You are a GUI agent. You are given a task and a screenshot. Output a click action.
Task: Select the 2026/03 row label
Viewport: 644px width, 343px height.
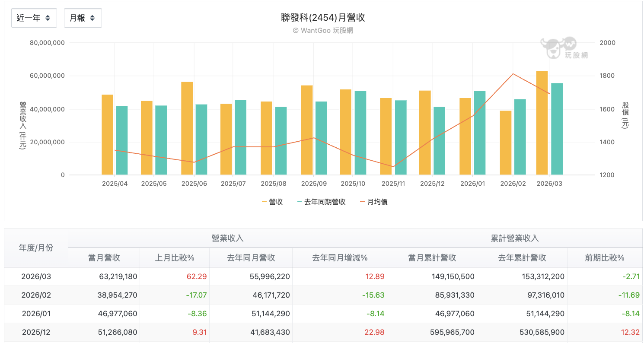click(x=36, y=276)
